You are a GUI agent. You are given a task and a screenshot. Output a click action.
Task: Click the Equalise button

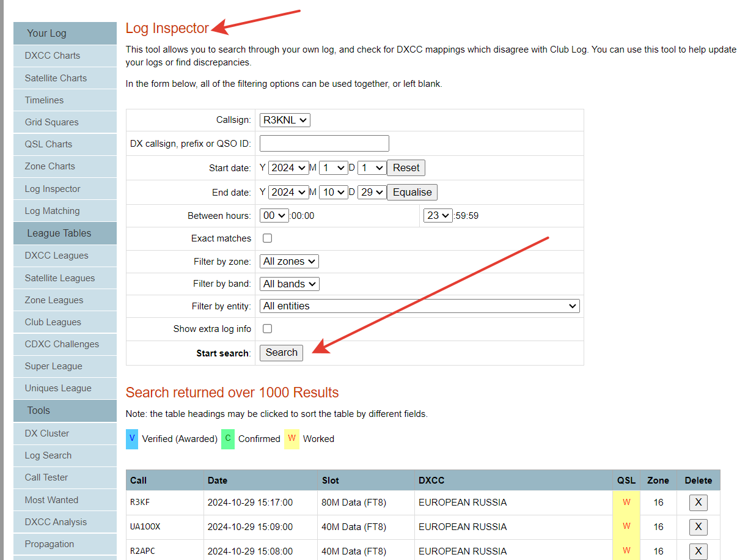pos(412,192)
